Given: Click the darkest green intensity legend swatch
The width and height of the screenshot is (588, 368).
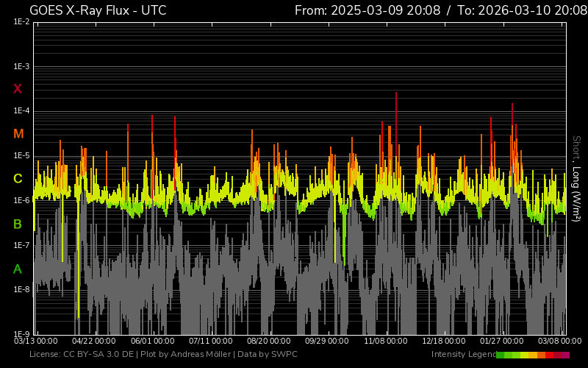Looking at the screenshot, I should point(501,355).
